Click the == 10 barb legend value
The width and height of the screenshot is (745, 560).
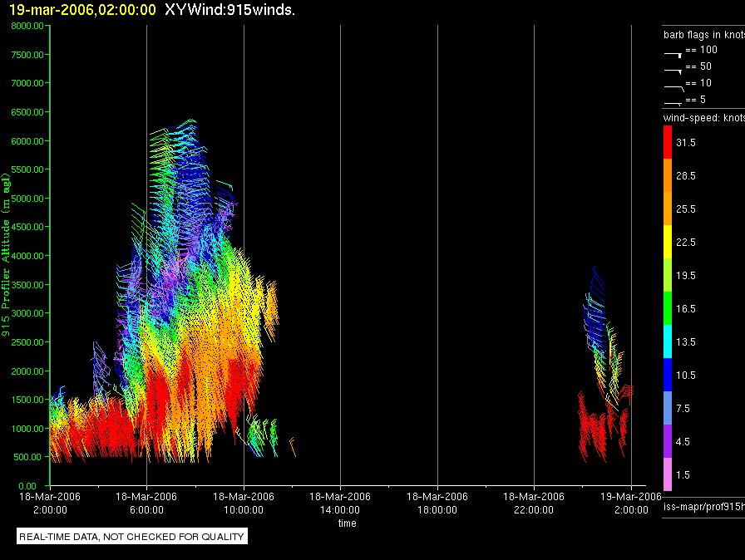[x=699, y=83]
